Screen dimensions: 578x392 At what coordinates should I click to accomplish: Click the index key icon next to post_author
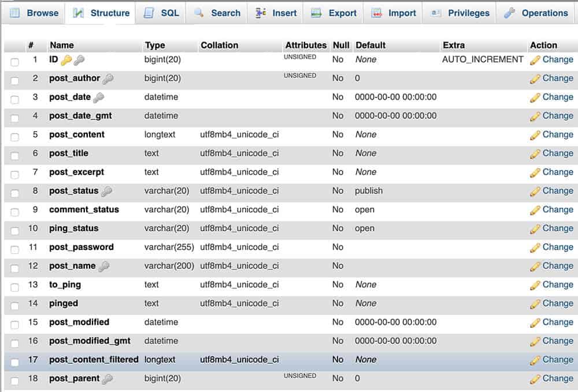(x=108, y=79)
